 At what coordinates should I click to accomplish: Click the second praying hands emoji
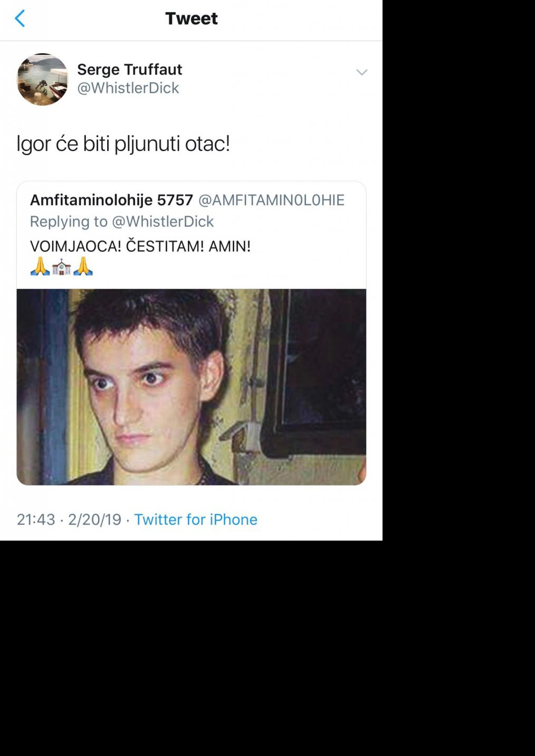[83, 267]
